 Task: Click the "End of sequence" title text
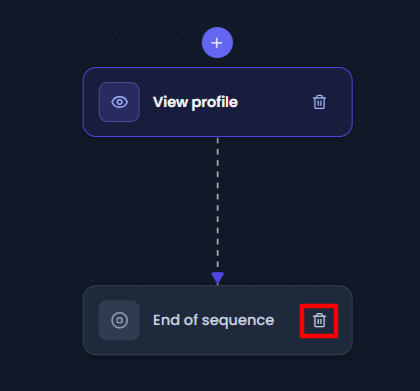[214, 320]
